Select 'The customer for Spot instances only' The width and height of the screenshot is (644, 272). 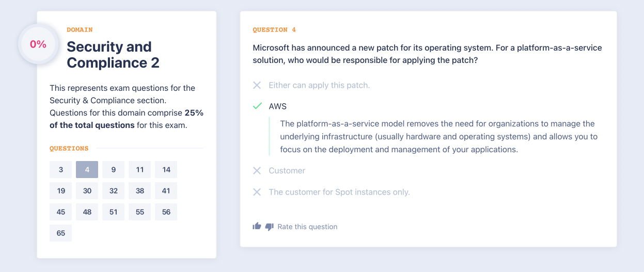point(339,192)
